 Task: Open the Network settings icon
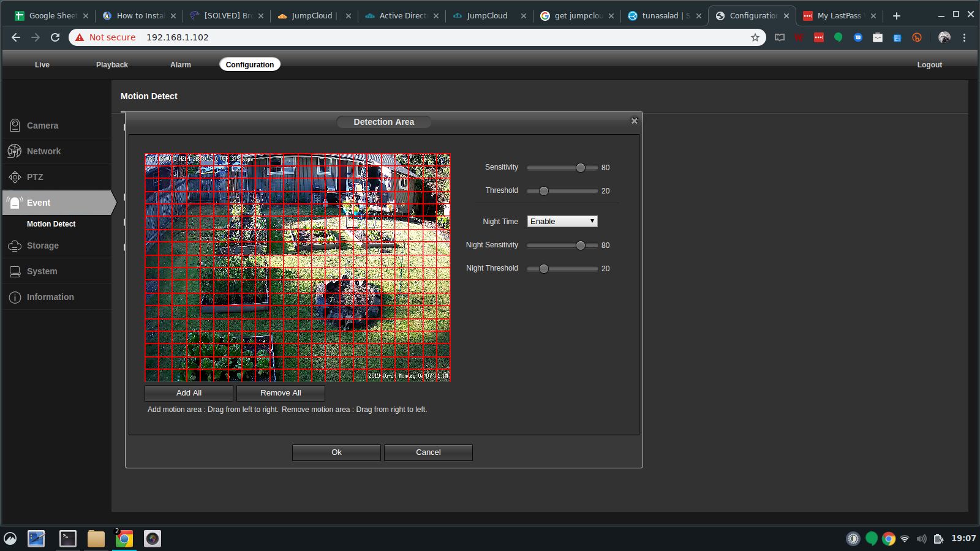tap(15, 151)
